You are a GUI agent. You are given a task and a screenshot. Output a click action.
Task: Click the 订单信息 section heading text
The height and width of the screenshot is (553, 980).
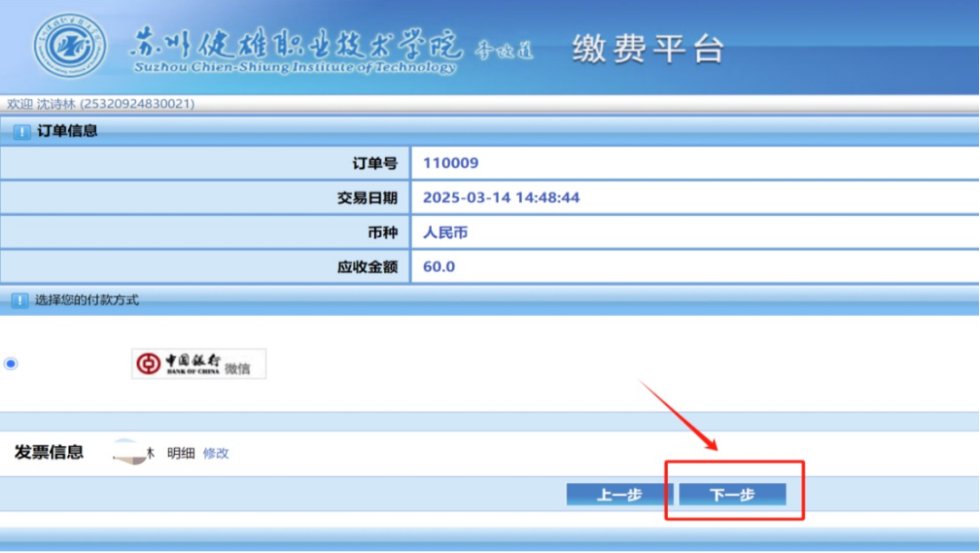click(67, 131)
